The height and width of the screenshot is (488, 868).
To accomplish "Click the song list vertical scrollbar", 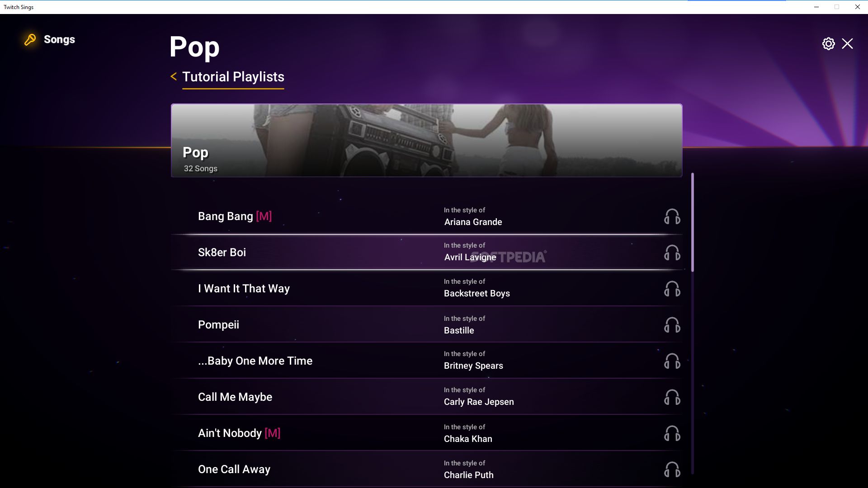I will click(x=692, y=222).
